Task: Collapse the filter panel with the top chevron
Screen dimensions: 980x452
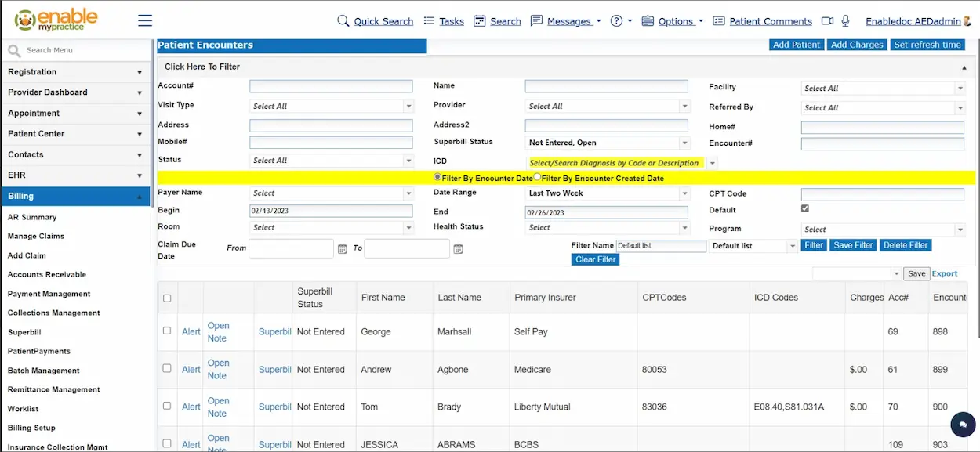Action: 966,66
